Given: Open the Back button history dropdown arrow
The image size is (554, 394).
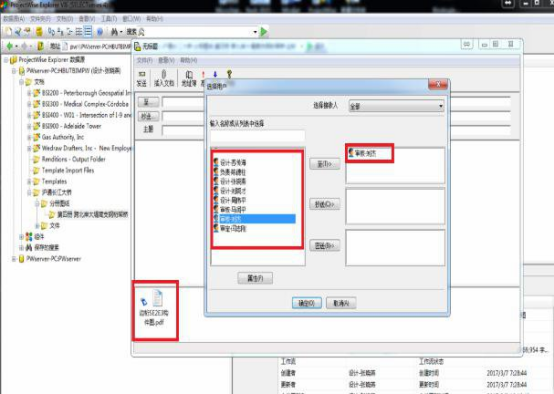Looking at the screenshot, I should (16, 46).
